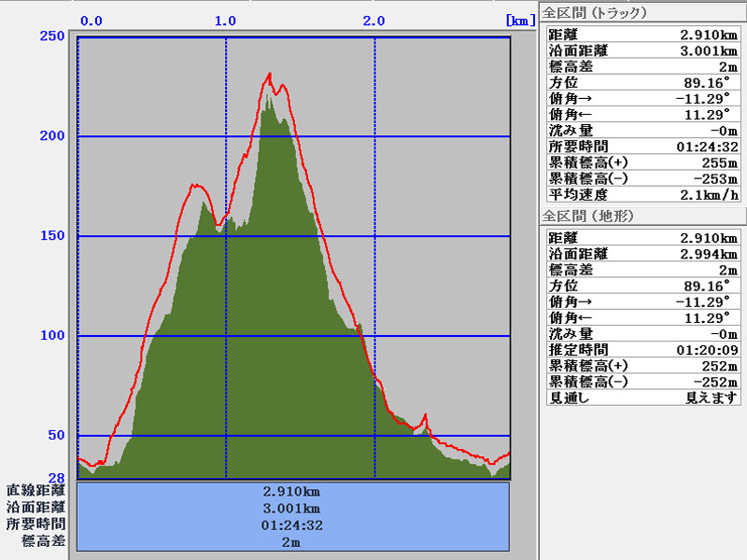The image size is (747, 560).
Task: Click the 250 elevation label on the vertical axis
Action: point(52,36)
